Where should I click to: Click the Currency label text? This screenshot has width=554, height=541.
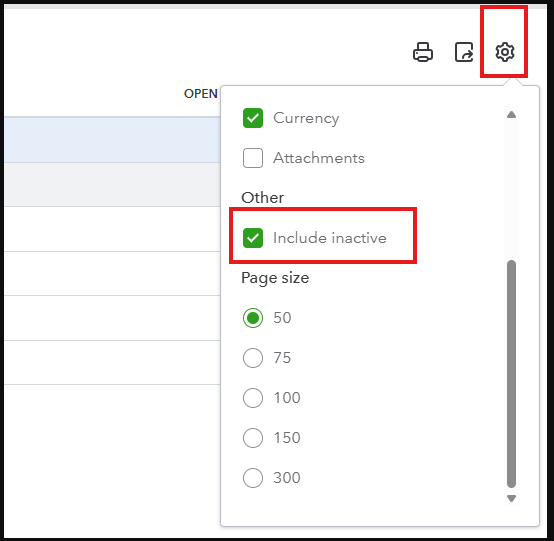pos(306,118)
